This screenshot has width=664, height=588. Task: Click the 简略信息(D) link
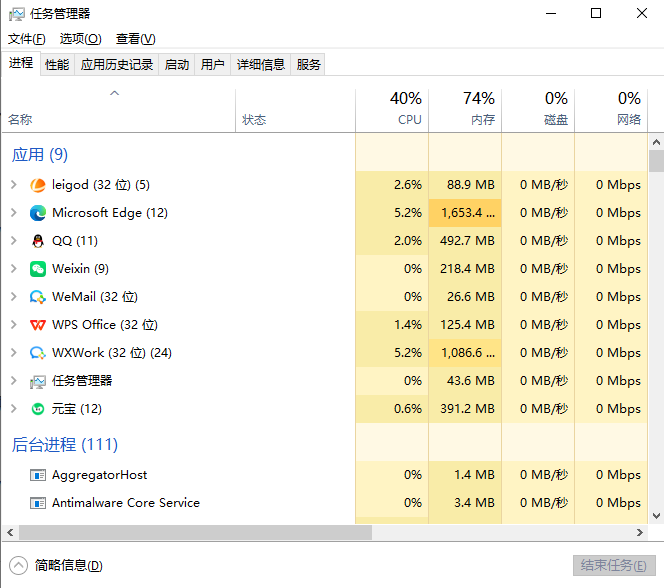click(69, 566)
